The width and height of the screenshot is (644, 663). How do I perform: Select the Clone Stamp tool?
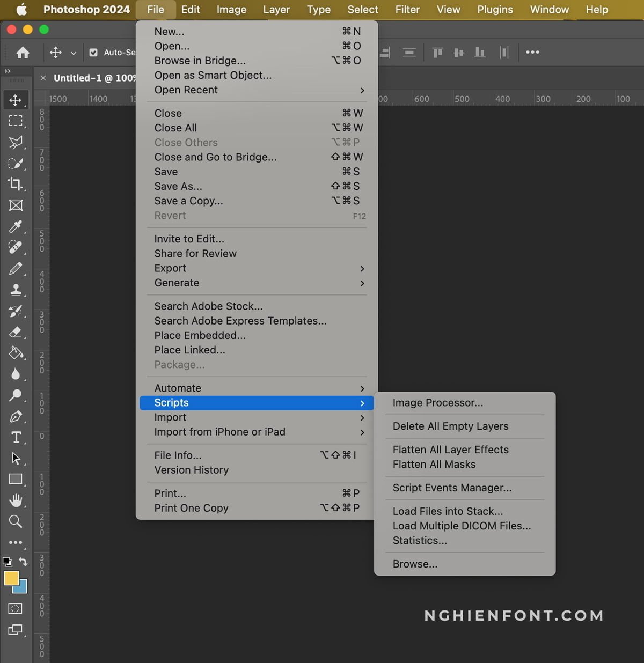(x=16, y=290)
